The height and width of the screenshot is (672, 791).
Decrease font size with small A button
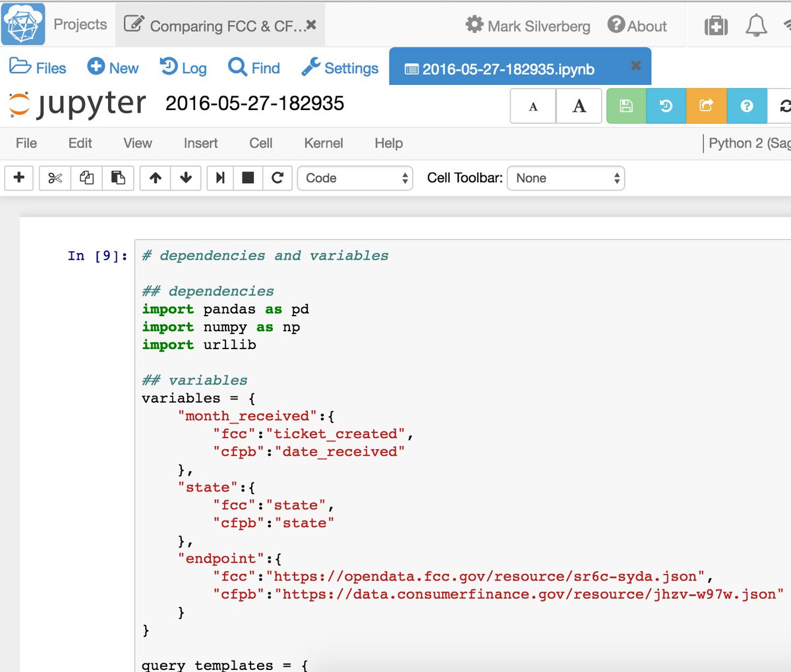[x=533, y=106]
